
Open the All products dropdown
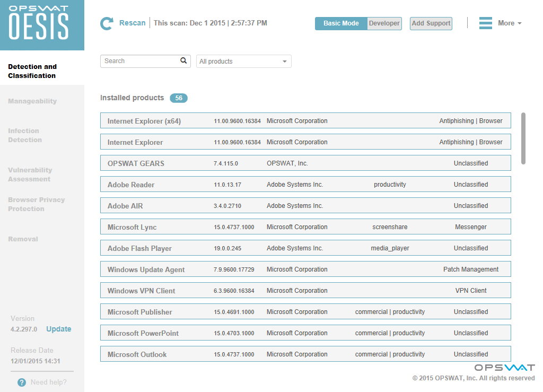click(x=243, y=62)
